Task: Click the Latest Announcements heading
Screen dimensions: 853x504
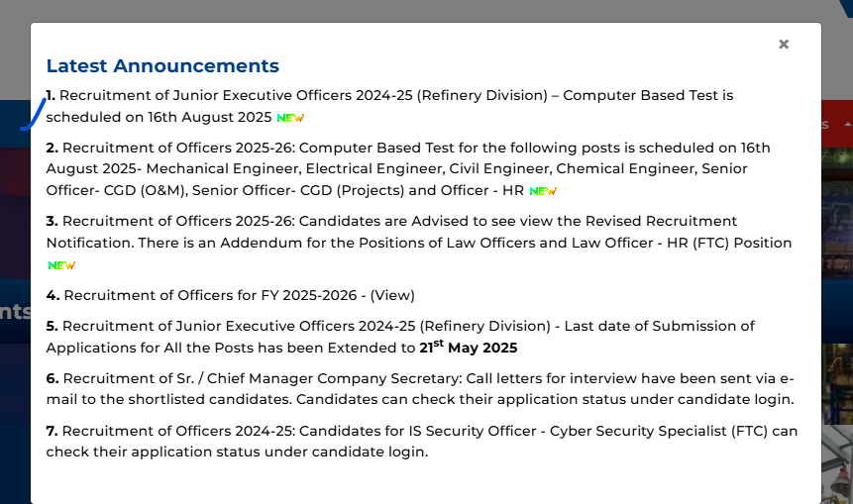Action: [x=162, y=66]
